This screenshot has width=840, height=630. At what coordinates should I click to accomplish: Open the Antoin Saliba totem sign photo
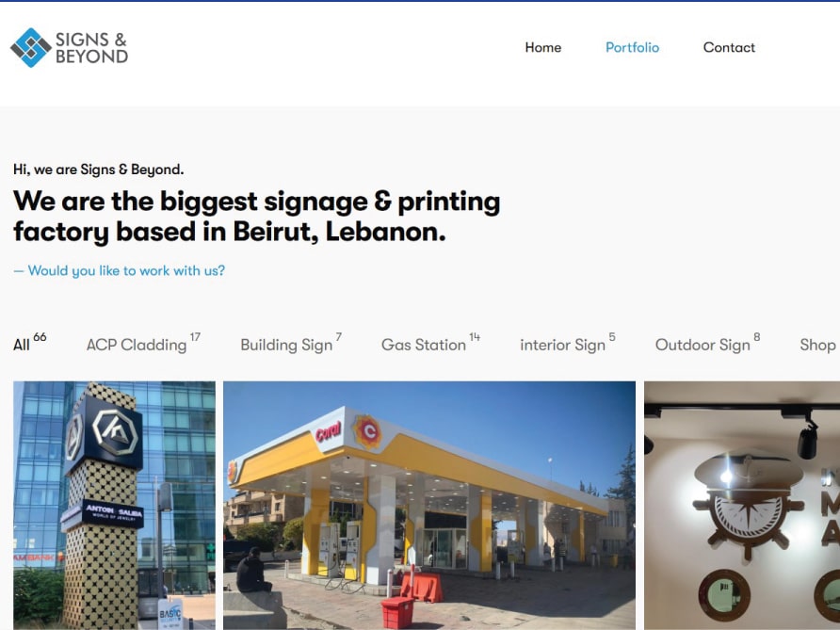[x=114, y=505]
